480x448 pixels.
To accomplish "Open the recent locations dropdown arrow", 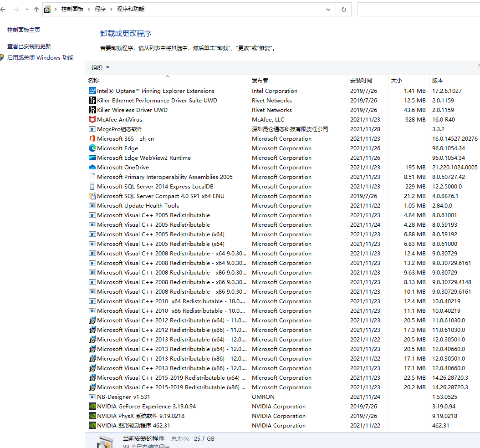I will point(27,10).
